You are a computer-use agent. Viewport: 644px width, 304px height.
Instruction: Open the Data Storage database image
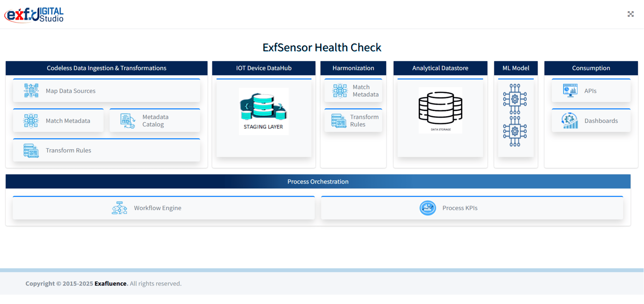pos(440,110)
